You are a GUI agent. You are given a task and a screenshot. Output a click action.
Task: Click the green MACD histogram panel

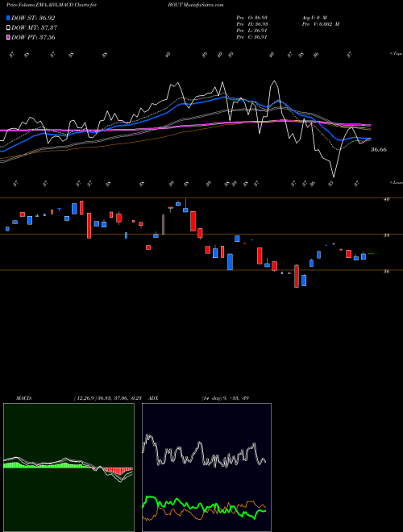pyautogui.click(x=69, y=468)
